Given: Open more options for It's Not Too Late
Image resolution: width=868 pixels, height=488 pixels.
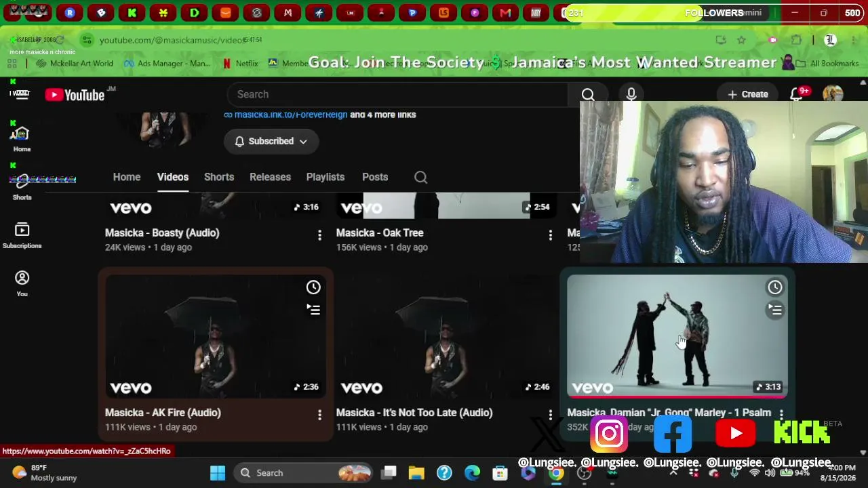Looking at the screenshot, I should point(551,415).
